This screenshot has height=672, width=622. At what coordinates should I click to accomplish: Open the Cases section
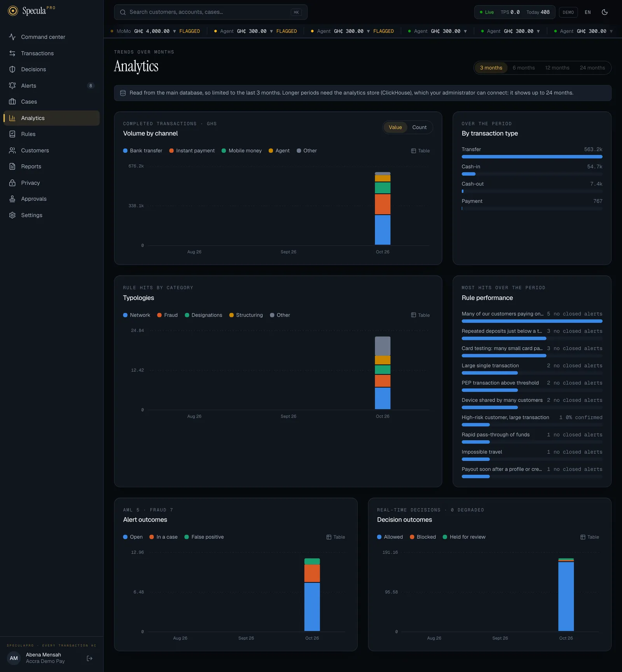click(51, 102)
